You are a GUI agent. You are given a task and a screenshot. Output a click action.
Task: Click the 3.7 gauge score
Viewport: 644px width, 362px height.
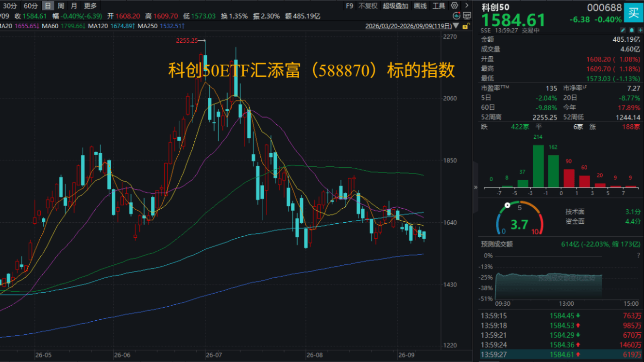pyautogui.click(x=519, y=225)
